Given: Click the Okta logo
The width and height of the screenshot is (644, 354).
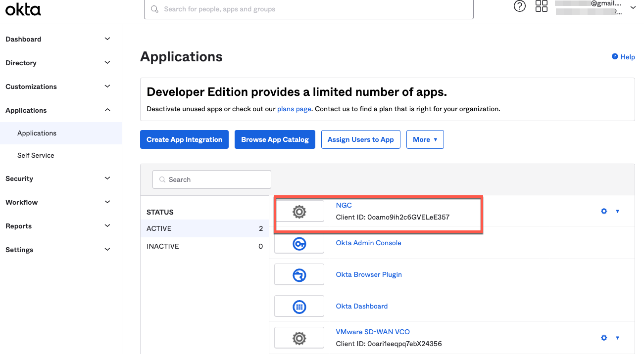Looking at the screenshot, I should click(23, 9).
